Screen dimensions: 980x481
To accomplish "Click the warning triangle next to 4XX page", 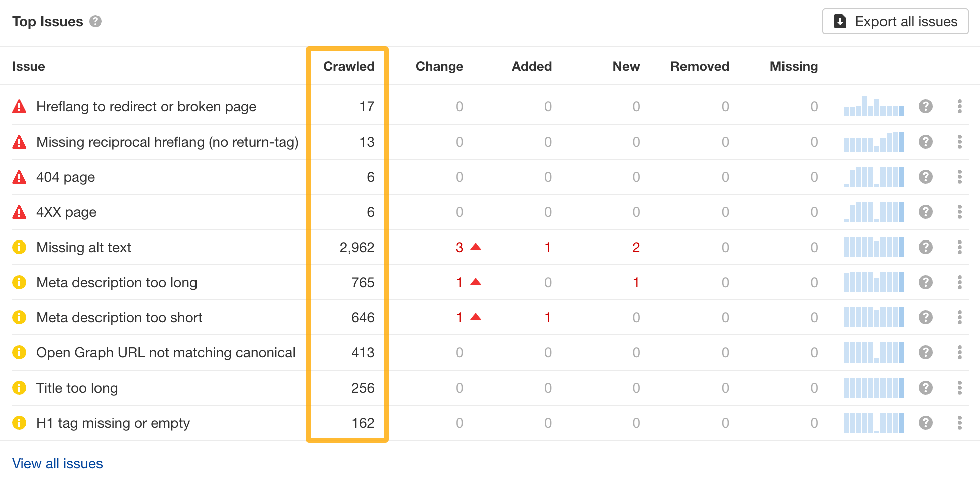I will 19,212.
